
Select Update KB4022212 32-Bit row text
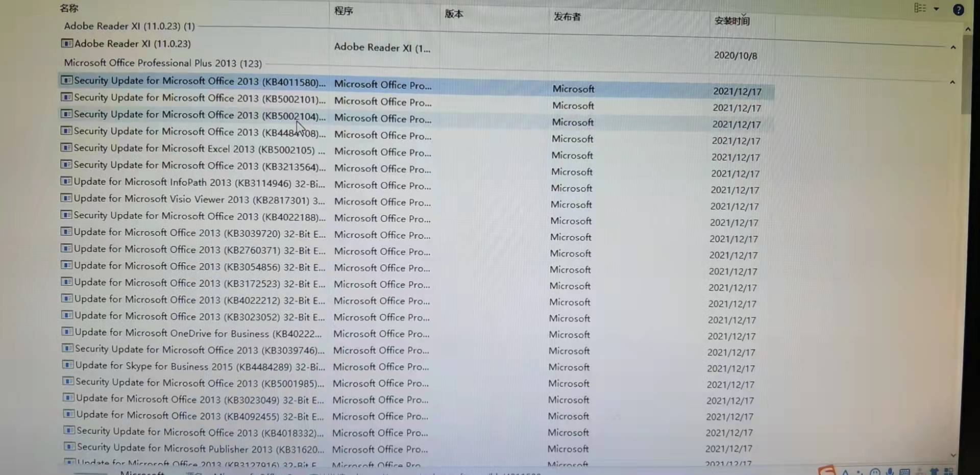pos(200,299)
